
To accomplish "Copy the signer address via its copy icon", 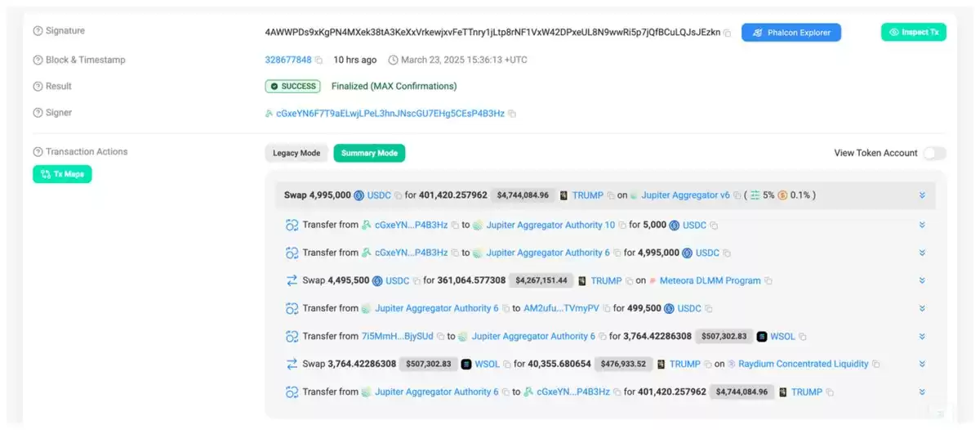I will tap(512, 114).
